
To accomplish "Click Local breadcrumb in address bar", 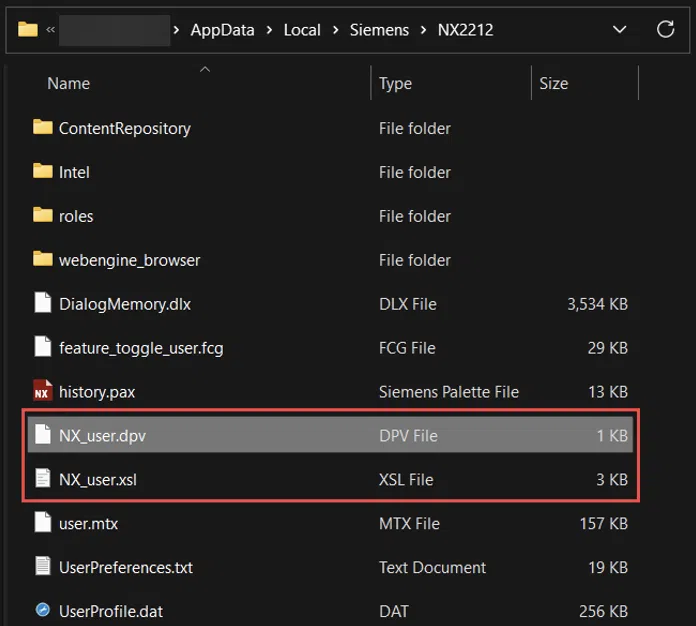I will coord(302,30).
